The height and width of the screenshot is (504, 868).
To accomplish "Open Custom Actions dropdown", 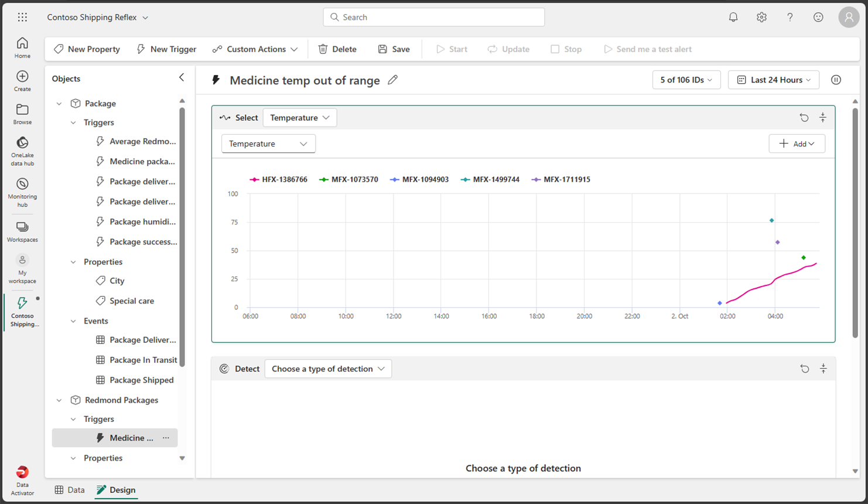I will coord(255,49).
